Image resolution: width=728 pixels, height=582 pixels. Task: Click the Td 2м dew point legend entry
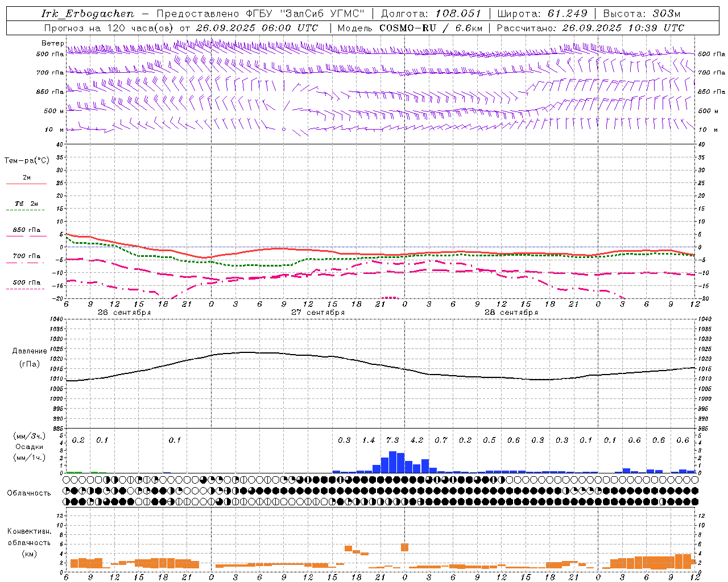point(26,203)
